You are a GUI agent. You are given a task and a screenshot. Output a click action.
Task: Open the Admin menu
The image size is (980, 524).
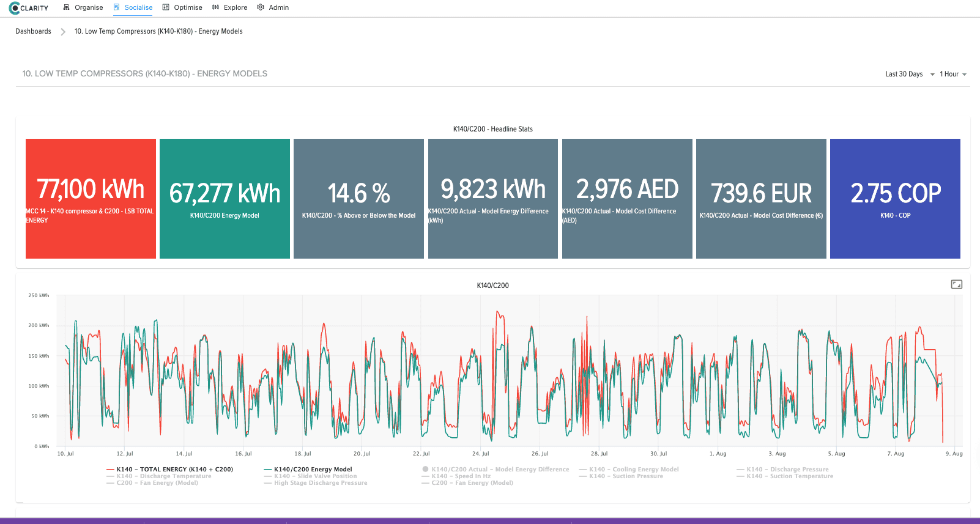click(278, 7)
